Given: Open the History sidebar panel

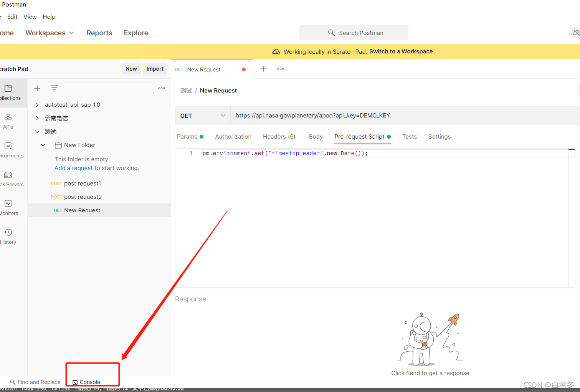Looking at the screenshot, I should click(x=8, y=237).
